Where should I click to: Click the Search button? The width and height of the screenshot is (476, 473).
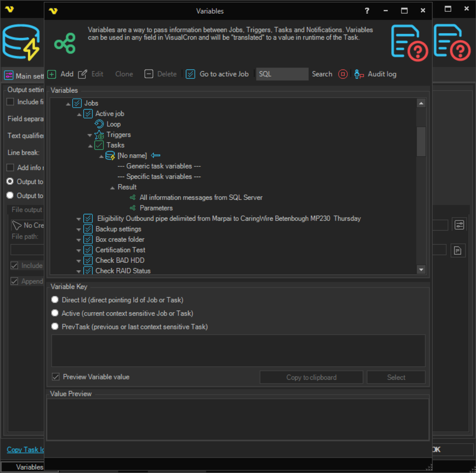322,74
